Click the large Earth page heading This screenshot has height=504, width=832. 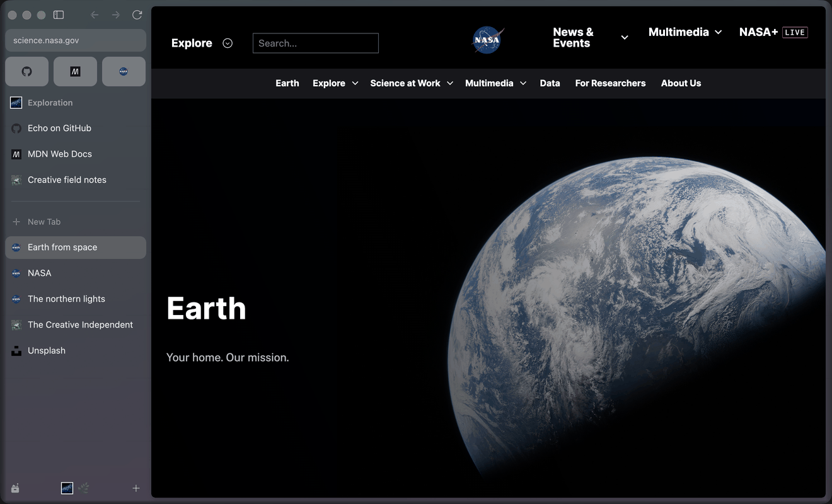click(206, 308)
